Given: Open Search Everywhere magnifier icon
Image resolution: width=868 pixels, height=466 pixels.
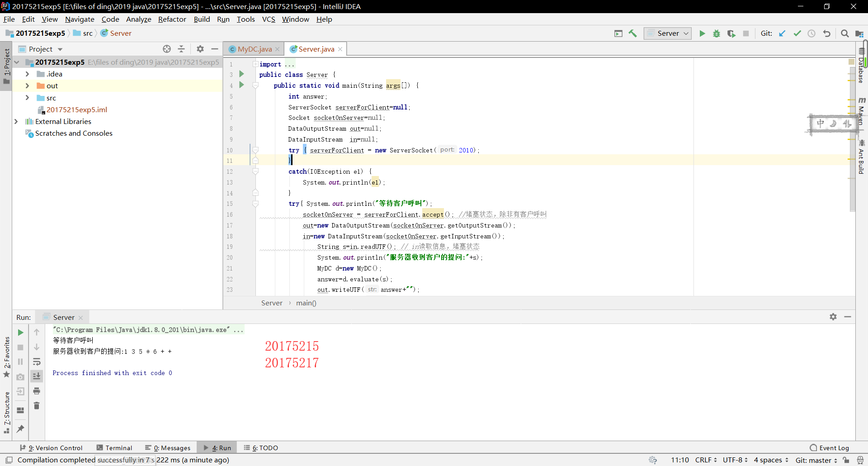Looking at the screenshot, I should point(844,33).
